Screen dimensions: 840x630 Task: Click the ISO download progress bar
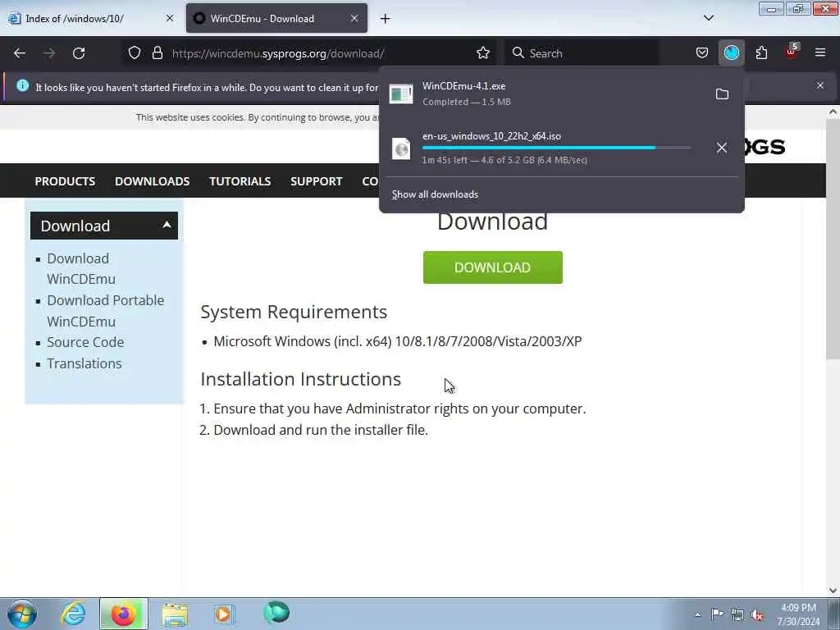coord(556,148)
